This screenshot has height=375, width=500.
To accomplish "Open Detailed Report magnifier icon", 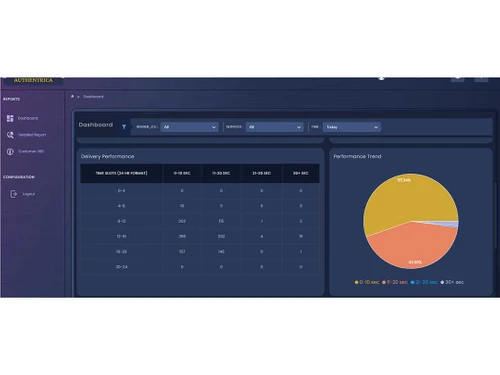I will click(x=10, y=135).
